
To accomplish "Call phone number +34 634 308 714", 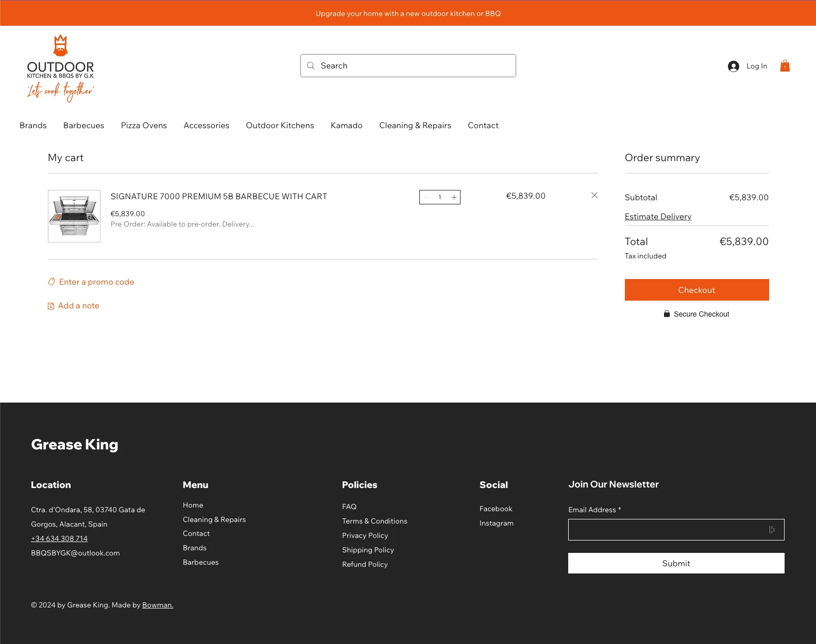I will [x=59, y=538].
